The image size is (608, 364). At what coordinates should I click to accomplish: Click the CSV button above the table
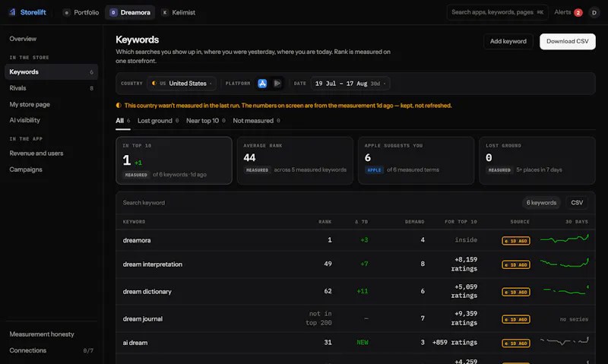click(577, 203)
